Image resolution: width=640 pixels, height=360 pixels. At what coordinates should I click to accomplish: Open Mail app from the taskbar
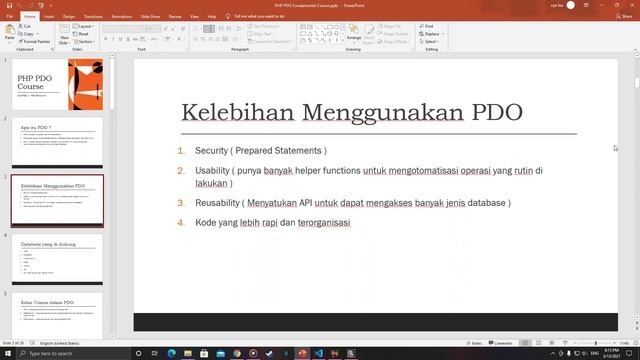[220, 353]
